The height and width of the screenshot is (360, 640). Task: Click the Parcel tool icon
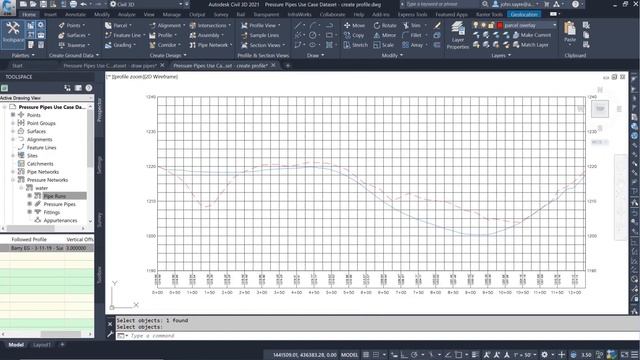108,25
